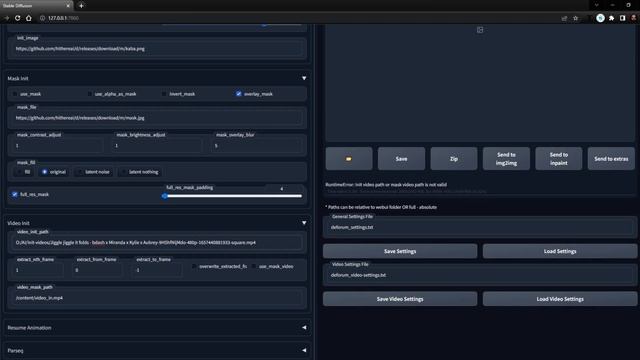Image resolution: width=640 pixels, height=360 pixels.
Task: View site information icon before the URL
Action: 42,18
